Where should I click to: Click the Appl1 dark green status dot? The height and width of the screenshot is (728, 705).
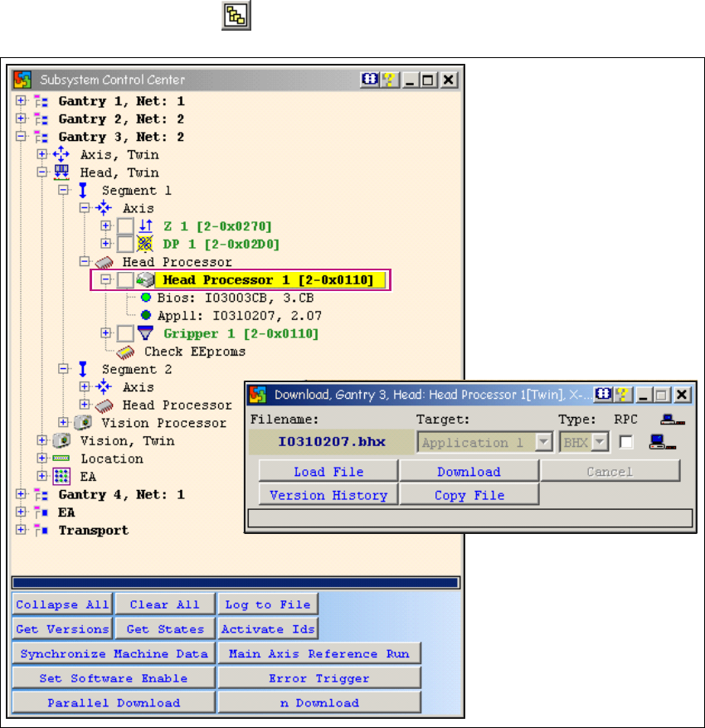146,315
